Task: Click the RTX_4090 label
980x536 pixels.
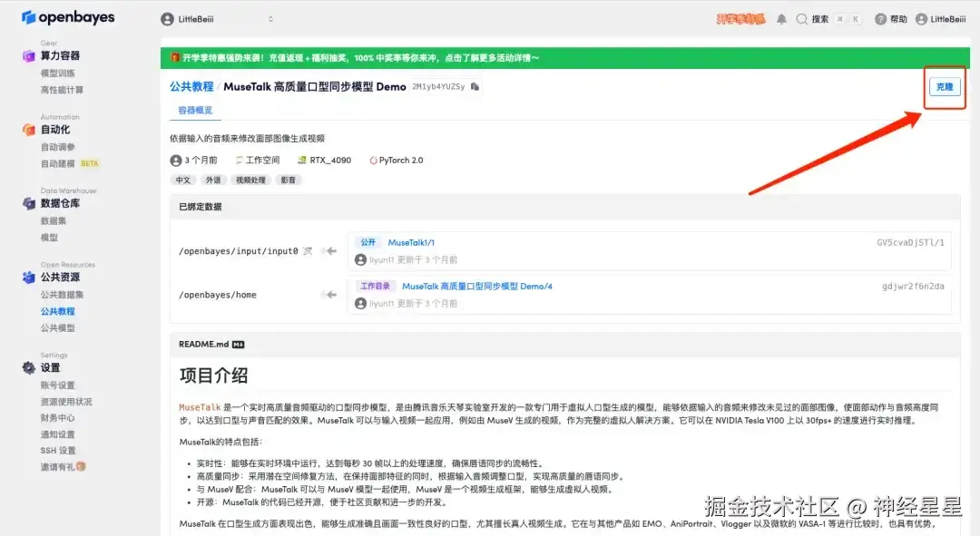Action: click(330, 161)
